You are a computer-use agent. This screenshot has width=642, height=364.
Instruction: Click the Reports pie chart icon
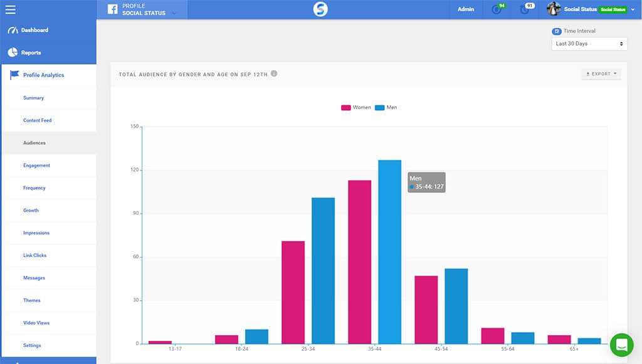(13, 53)
